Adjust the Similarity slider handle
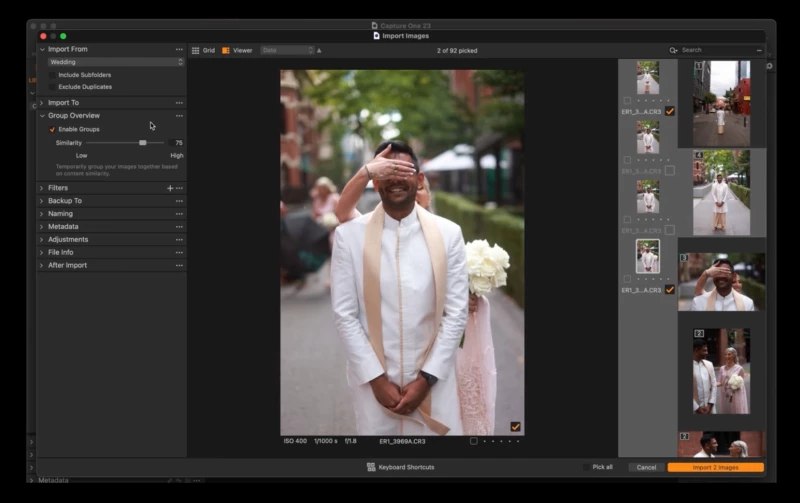Image resolution: width=800 pixels, height=503 pixels. click(142, 143)
